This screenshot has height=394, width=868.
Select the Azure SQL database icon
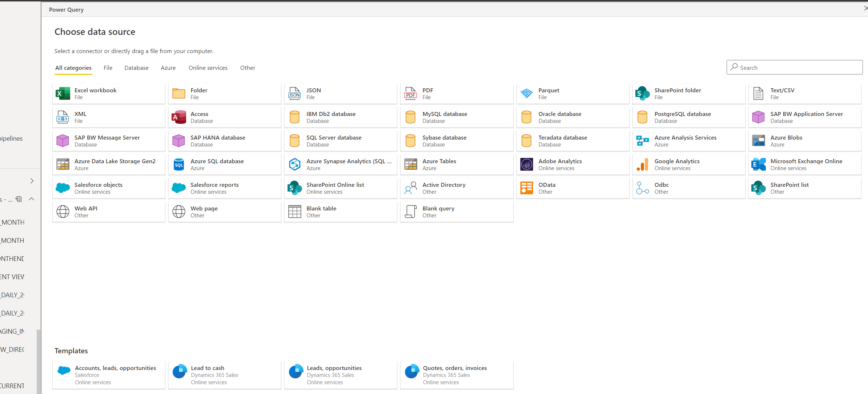179,165
